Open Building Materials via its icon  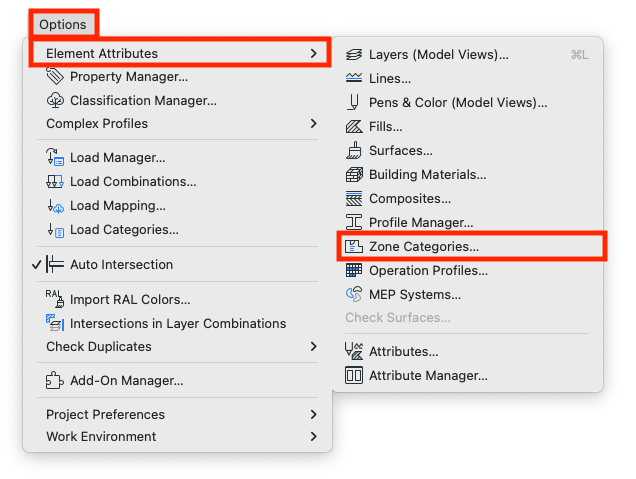pyautogui.click(x=354, y=174)
